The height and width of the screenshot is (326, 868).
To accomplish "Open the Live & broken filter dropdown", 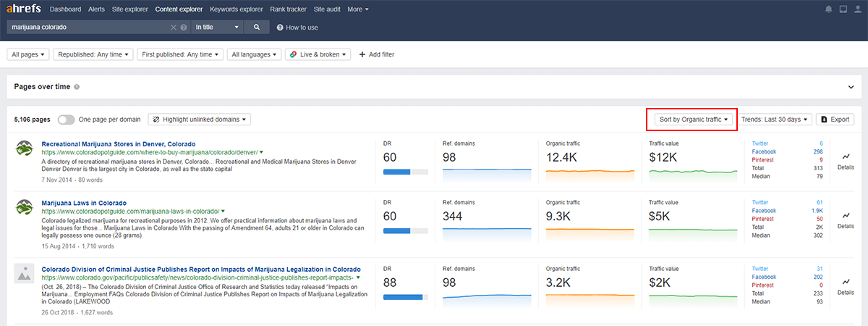I will 318,54.
